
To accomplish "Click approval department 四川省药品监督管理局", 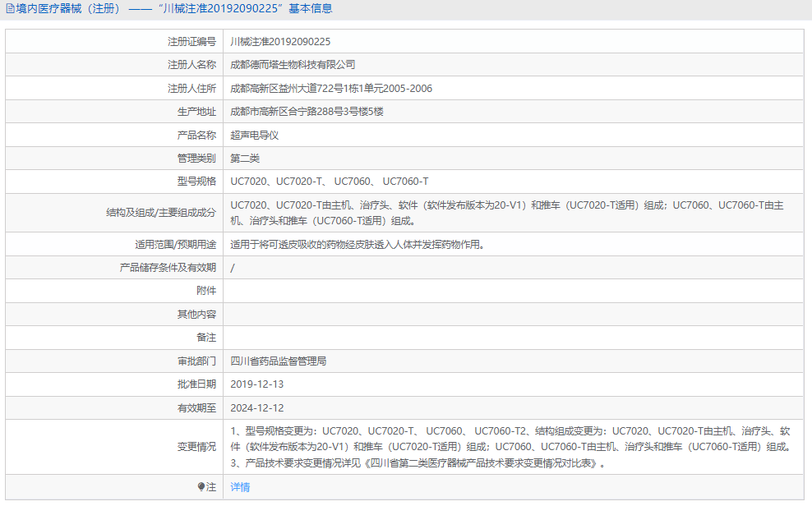I will tap(278, 361).
